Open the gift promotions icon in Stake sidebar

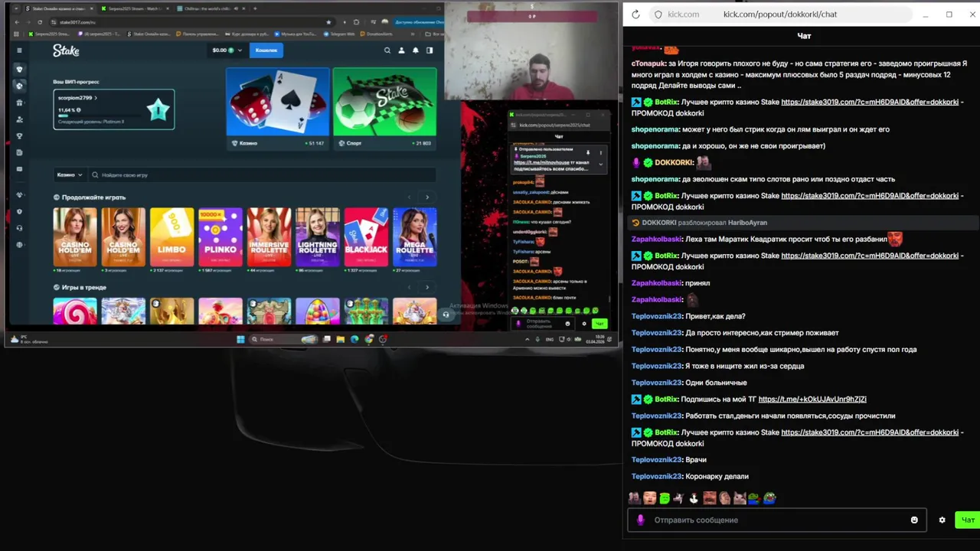click(x=19, y=103)
